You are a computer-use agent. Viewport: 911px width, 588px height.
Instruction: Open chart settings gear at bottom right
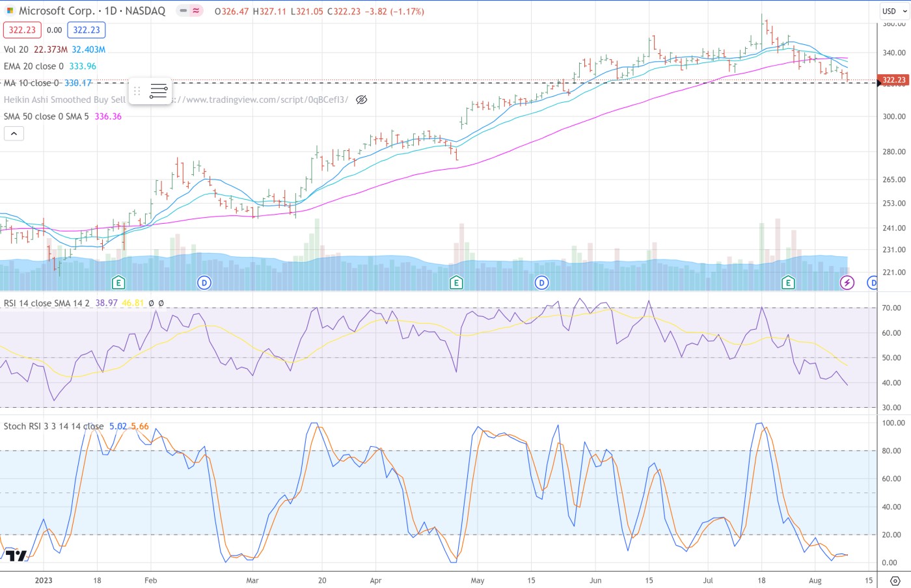click(895, 581)
